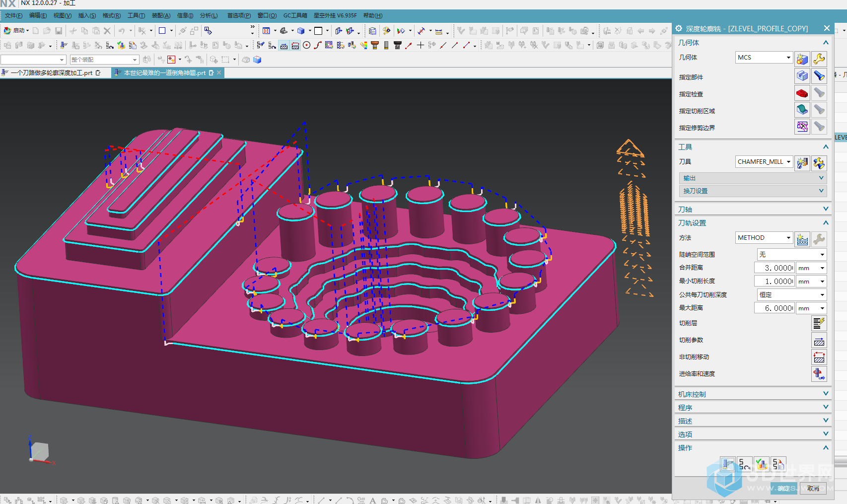Click the 确定 OK button
This screenshot has height=504, width=847.
pos(784,488)
